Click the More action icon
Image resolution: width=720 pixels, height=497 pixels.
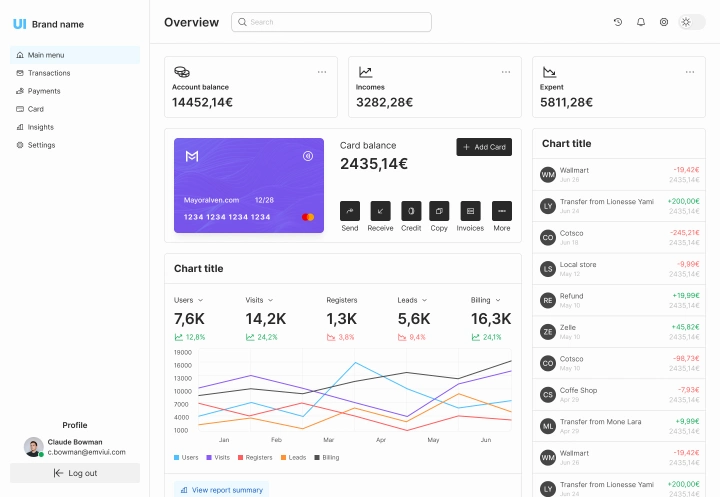502,211
